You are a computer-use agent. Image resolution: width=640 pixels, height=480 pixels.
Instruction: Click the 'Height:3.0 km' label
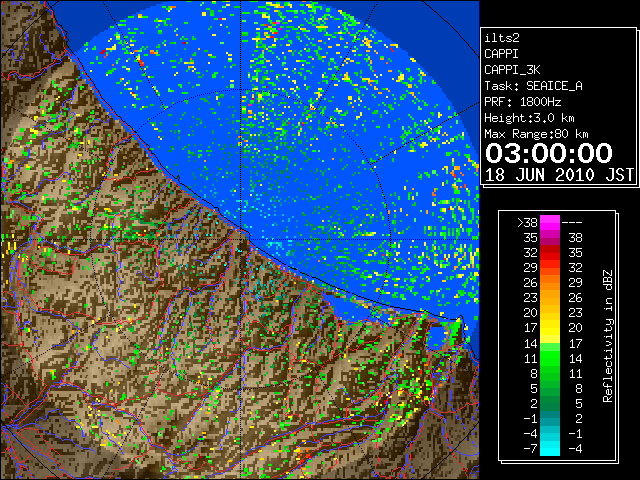pos(529,118)
